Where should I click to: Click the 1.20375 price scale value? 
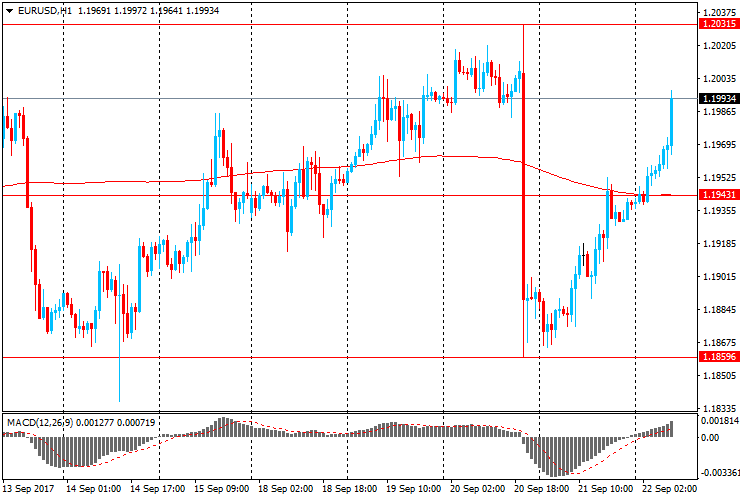pos(719,13)
